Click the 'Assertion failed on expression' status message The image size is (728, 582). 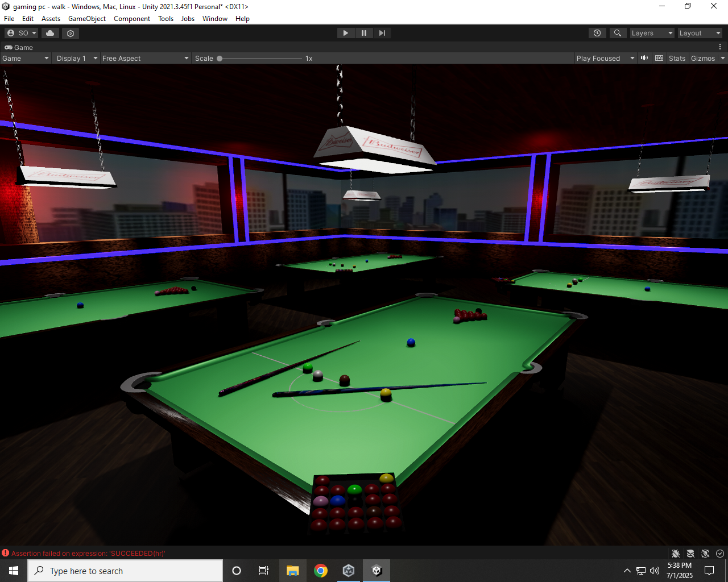[x=88, y=553]
